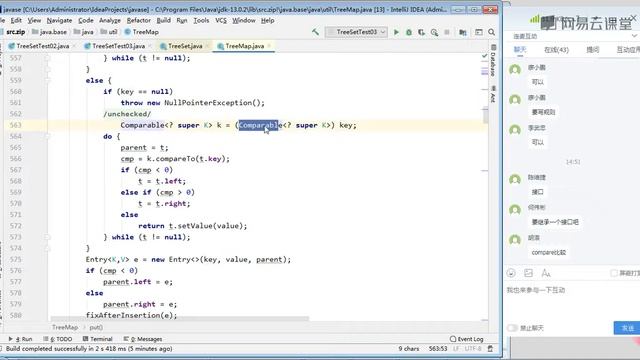Switch to the 在线(43) online users tab

coord(556,50)
